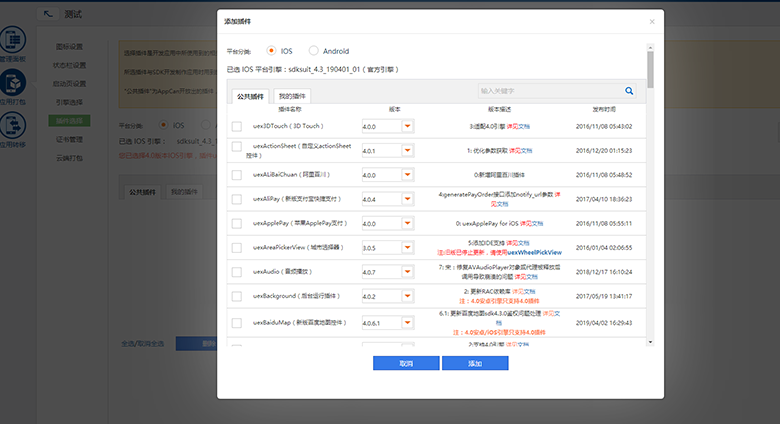
Task: Click the dialog vertical scrollbar thumb
Action: point(650,69)
